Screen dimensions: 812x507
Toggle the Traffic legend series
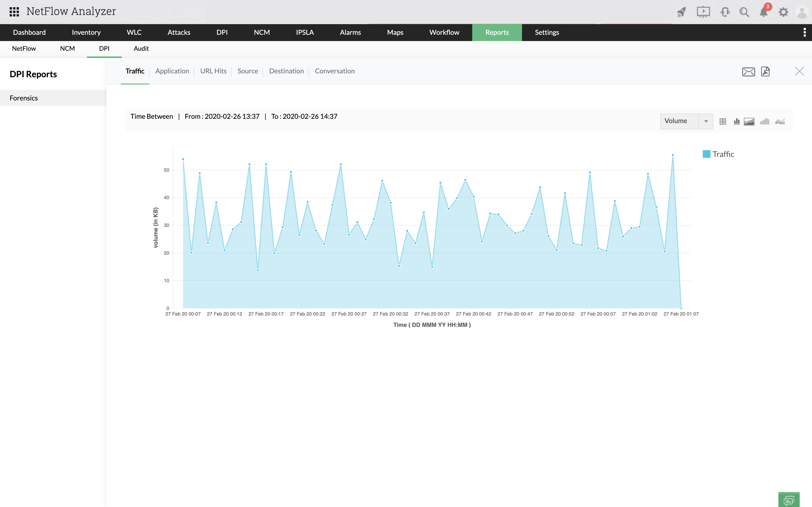pyautogui.click(x=718, y=154)
